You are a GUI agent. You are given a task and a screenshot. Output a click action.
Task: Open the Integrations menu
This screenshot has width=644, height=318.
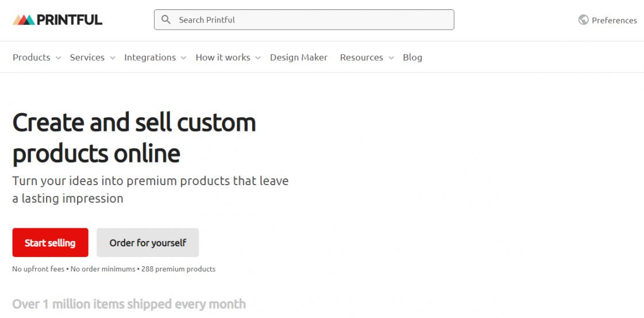pos(150,58)
